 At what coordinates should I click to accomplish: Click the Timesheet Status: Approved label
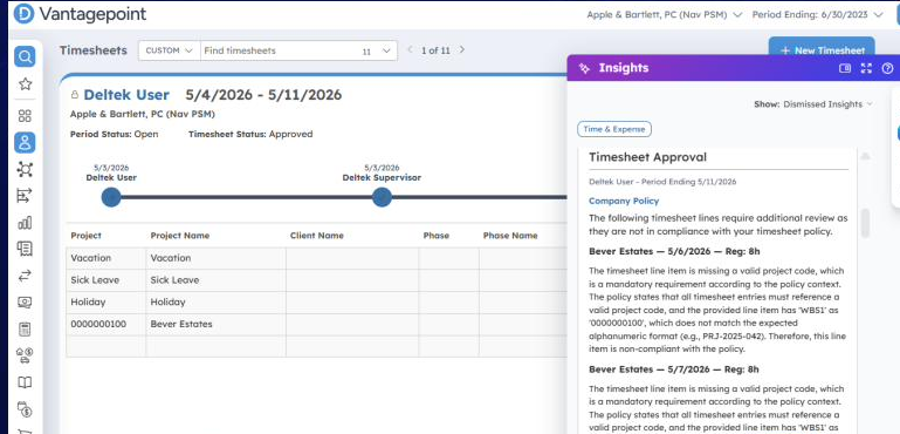pos(250,134)
